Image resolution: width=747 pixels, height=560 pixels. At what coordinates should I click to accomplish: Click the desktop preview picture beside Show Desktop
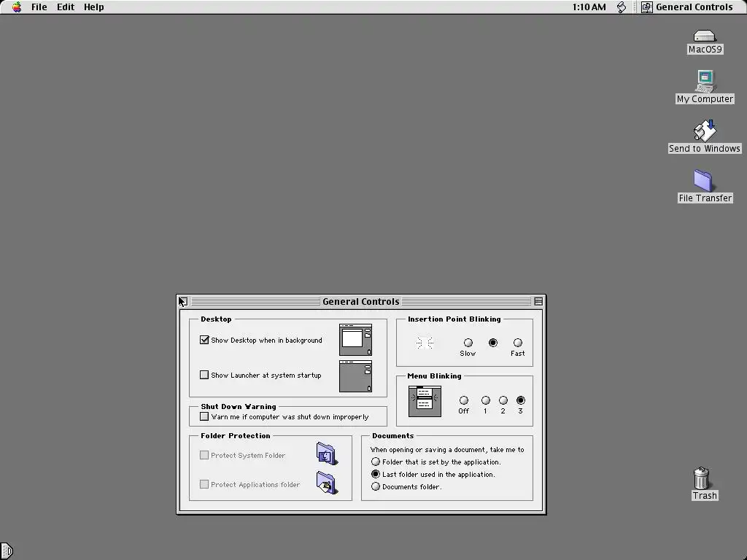(355, 340)
